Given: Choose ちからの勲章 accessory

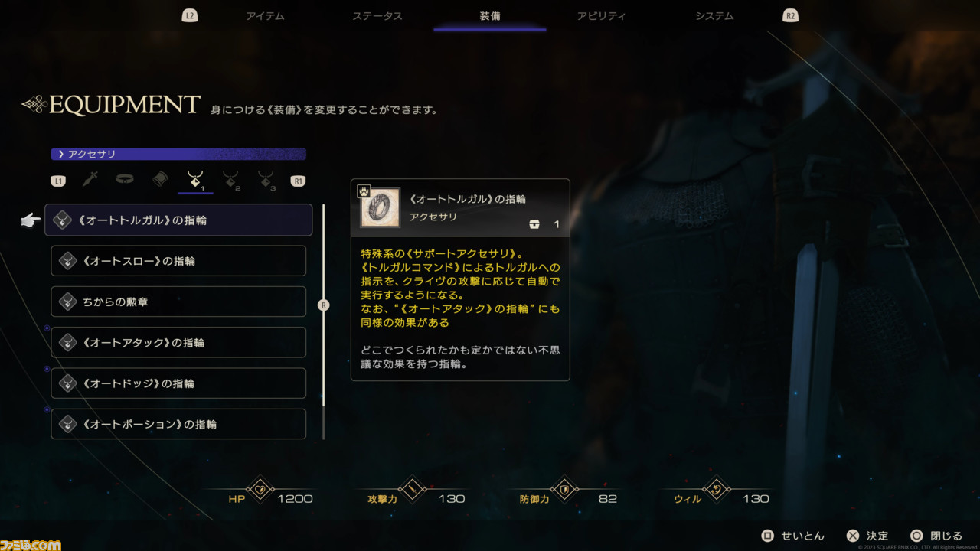Looking at the screenshot, I should coord(178,302).
